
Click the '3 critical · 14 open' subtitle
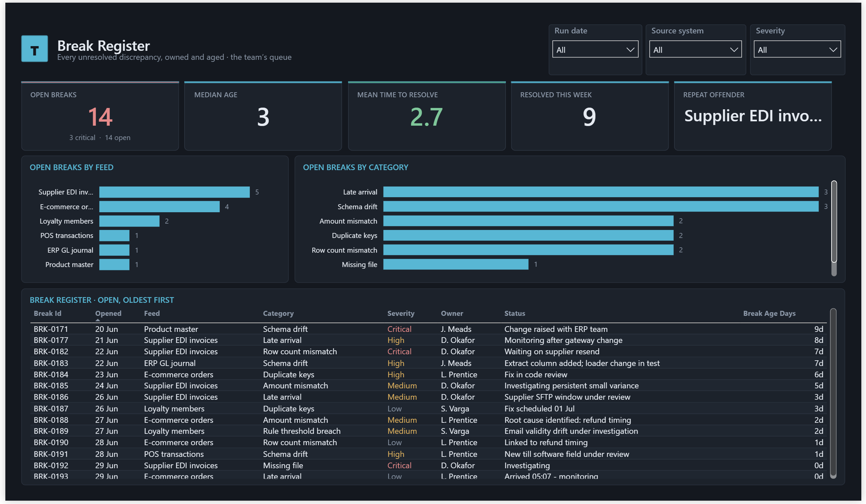[100, 137]
